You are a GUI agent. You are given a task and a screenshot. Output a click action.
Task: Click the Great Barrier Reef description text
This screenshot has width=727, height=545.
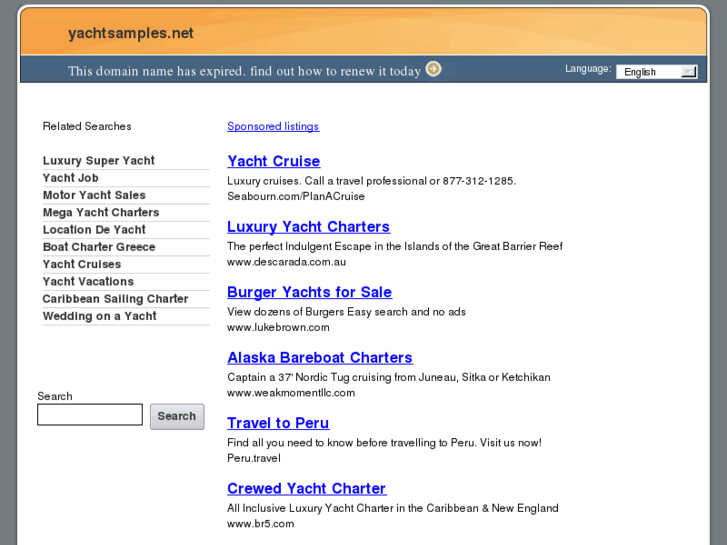click(x=395, y=246)
